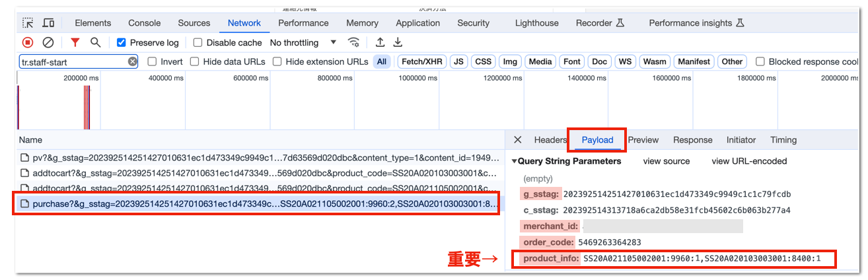Uncheck the Preserve log checkbox
This screenshot has height=280, width=868.
click(121, 42)
